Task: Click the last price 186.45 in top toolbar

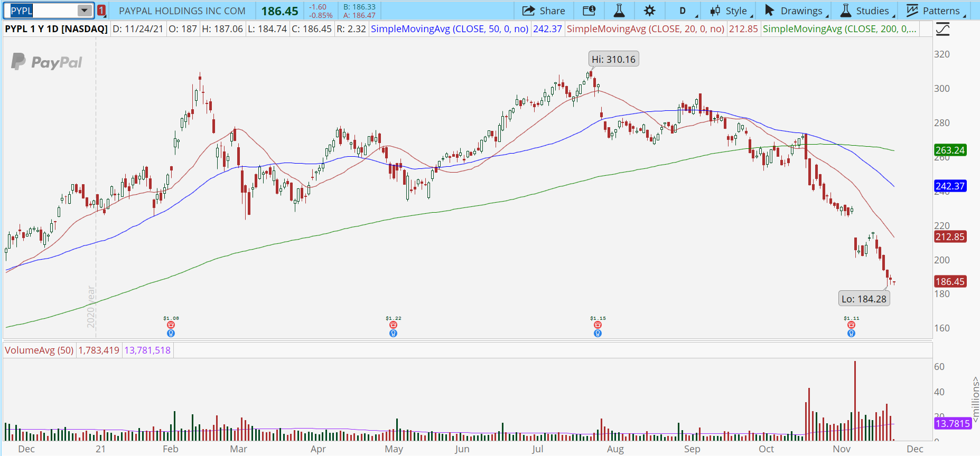Action: 279,11
